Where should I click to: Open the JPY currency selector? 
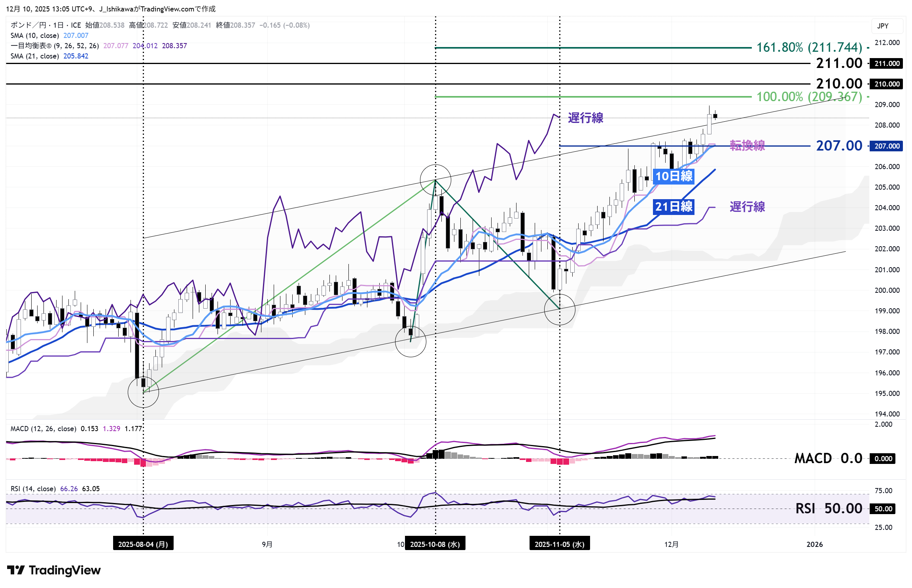887,26
